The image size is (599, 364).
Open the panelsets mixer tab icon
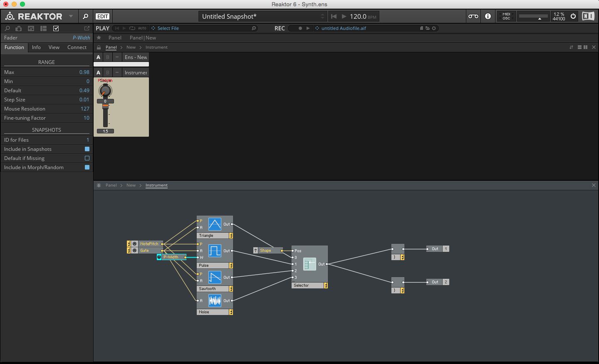pos(31,28)
